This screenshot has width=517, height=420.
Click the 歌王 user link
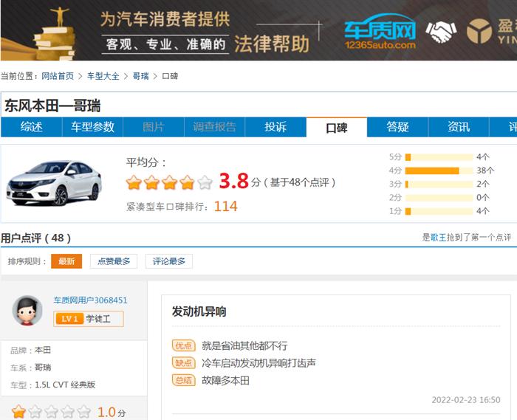pyautogui.click(x=438, y=237)
